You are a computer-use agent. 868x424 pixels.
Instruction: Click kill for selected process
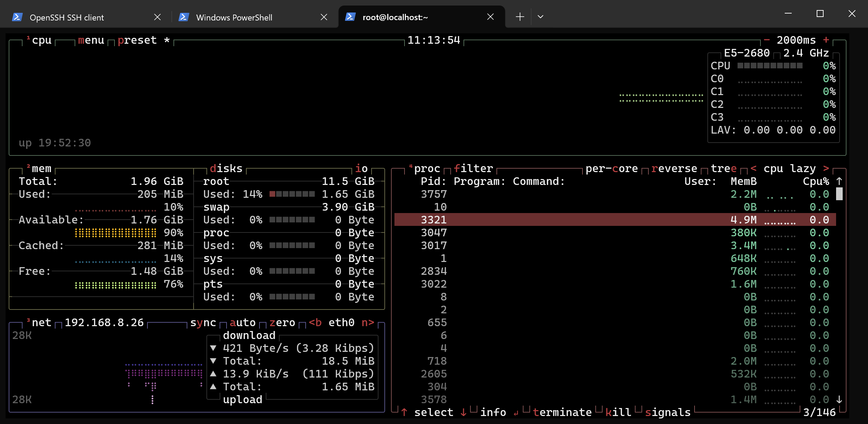(x=618, y=412)
